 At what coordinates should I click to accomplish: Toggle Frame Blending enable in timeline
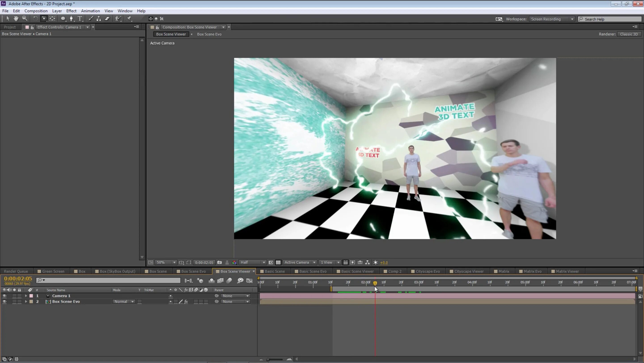(220, 281)
